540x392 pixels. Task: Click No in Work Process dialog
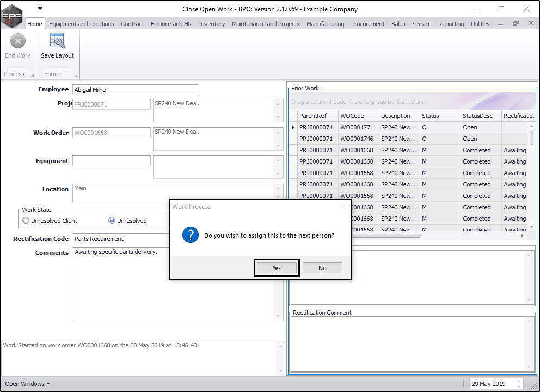(x=322, y=268)
